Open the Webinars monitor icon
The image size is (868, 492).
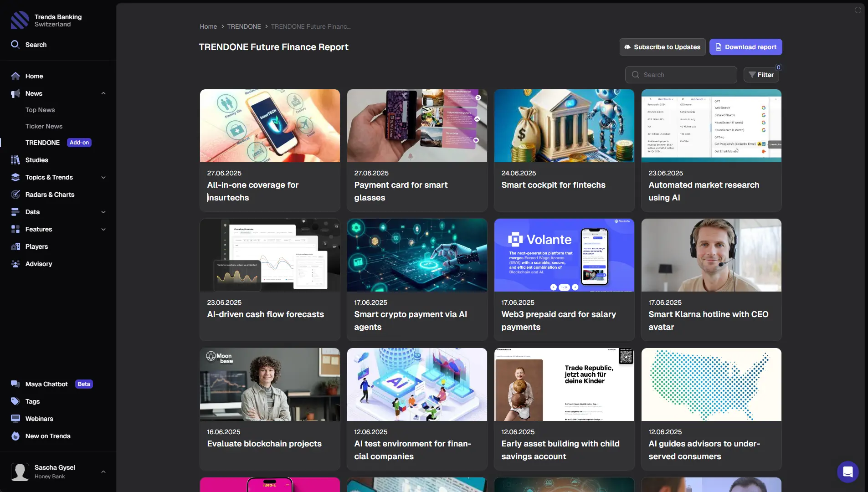[15, 419]
